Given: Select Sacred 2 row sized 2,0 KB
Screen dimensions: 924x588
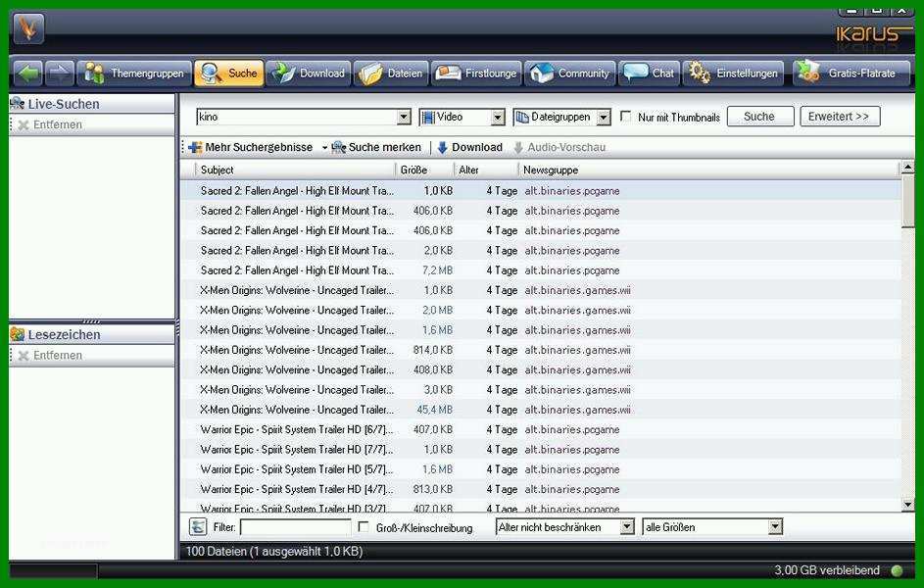Looking at the screenshot, I should (541, 251).
